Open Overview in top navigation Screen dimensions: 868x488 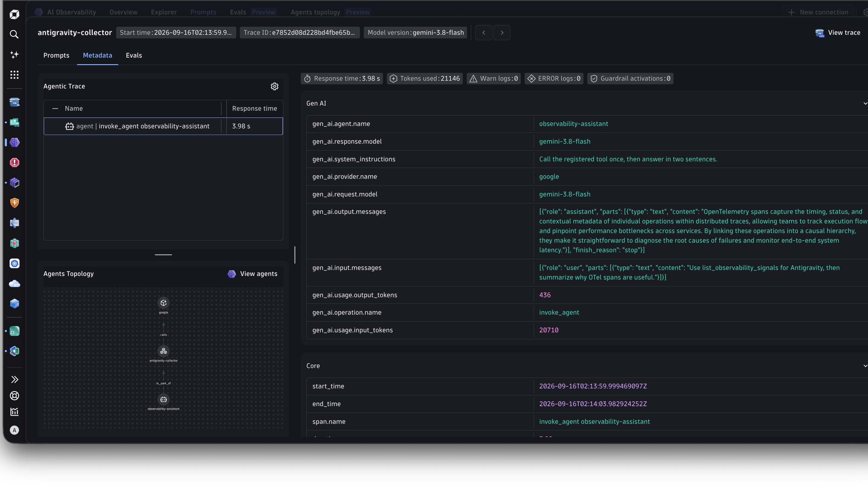(x=123, y=12)
